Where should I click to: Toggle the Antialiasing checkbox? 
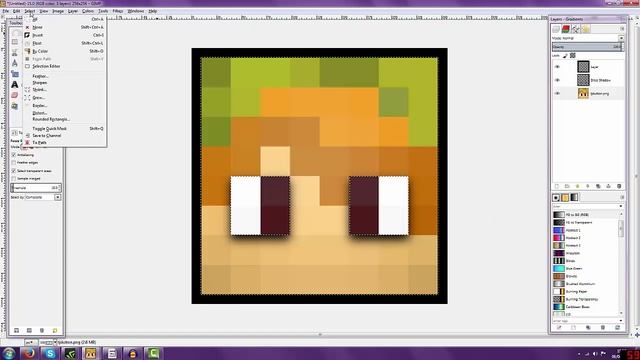coord(14,155)
